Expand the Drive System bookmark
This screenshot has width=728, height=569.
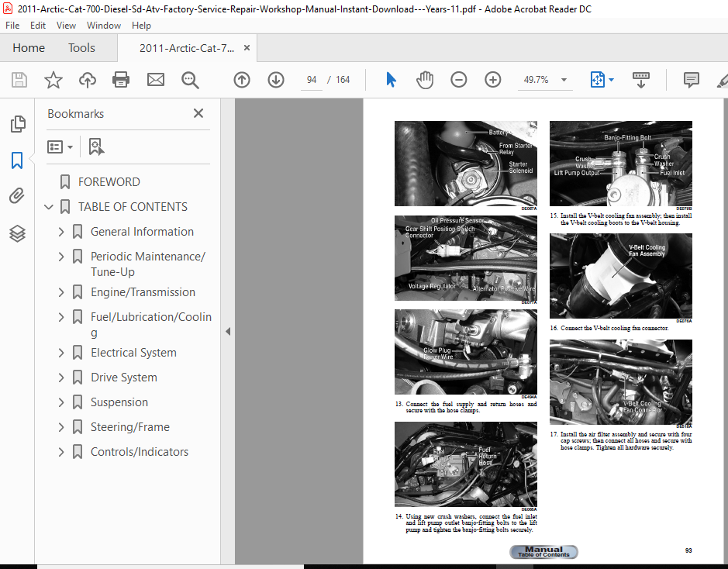click(60, 378)
